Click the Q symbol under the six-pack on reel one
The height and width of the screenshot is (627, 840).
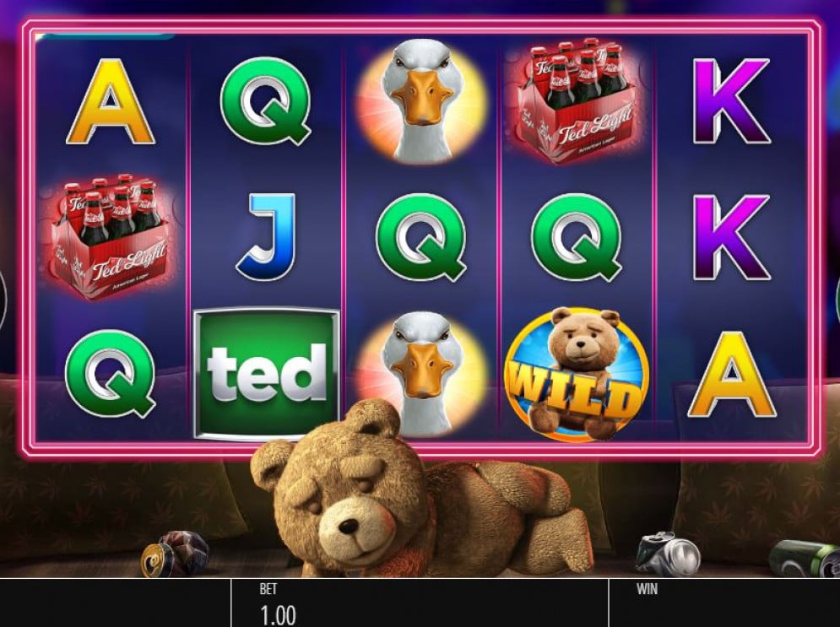[111, 374]
